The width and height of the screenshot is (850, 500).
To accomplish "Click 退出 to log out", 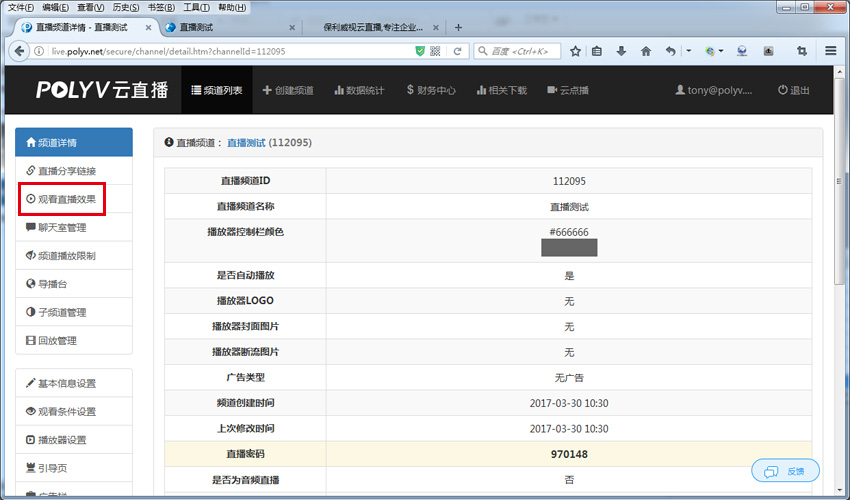I will click(x=793, y=90).
